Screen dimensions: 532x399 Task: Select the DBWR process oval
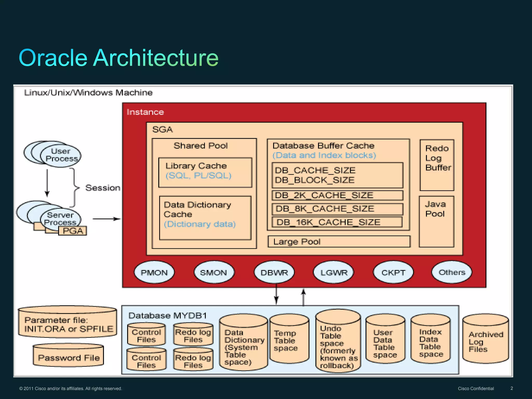(274, 272)
